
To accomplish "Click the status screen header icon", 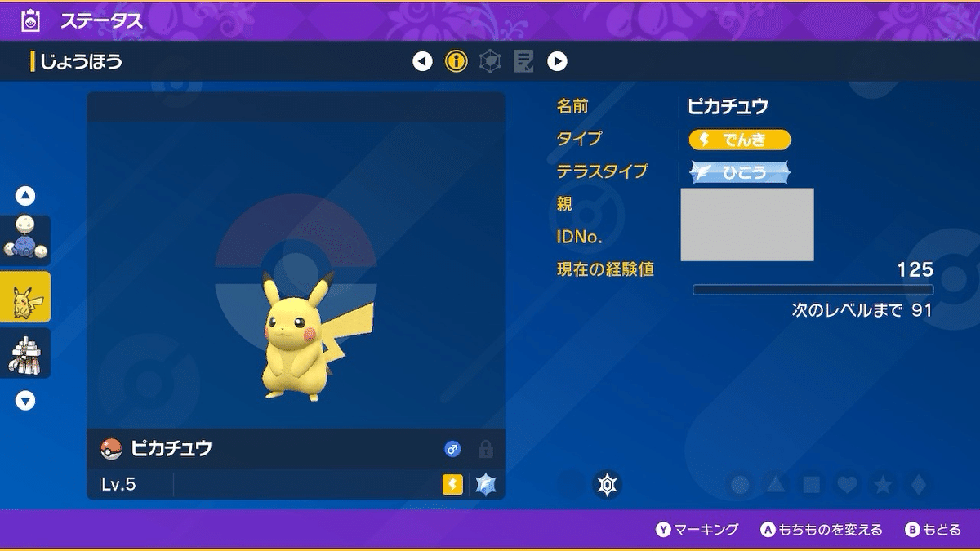I will pos(30,20).
